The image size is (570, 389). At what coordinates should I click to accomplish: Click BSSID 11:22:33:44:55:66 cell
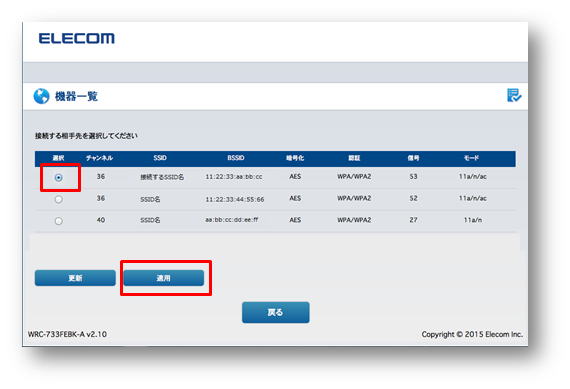[x=235, y=199]
